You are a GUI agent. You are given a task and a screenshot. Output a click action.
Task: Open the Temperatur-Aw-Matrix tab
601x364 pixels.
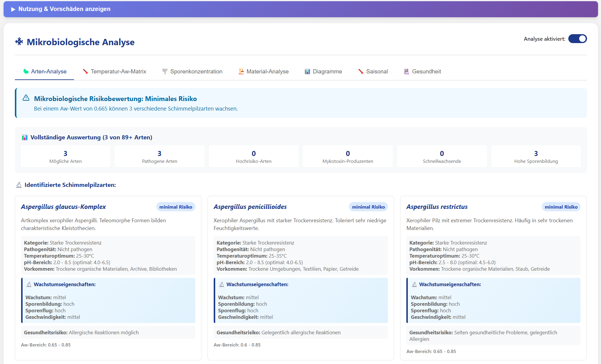pyautogui.click(x=118, y=71)
